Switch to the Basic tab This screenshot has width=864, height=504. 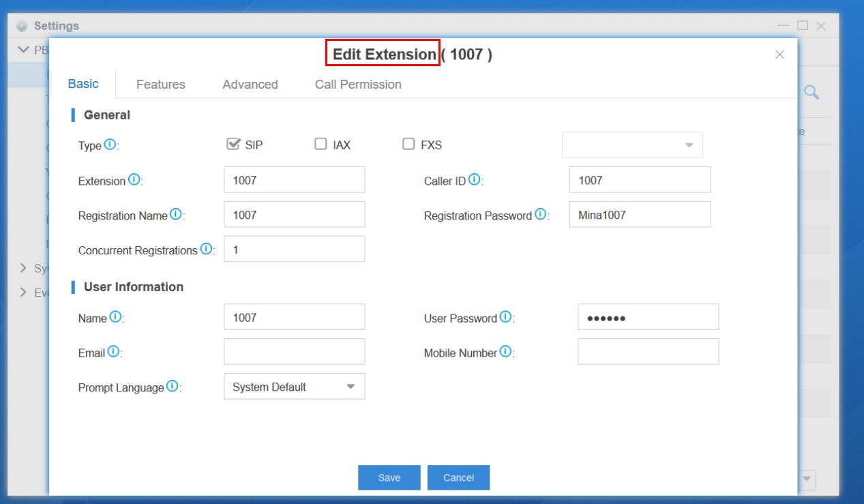(83, 84)
